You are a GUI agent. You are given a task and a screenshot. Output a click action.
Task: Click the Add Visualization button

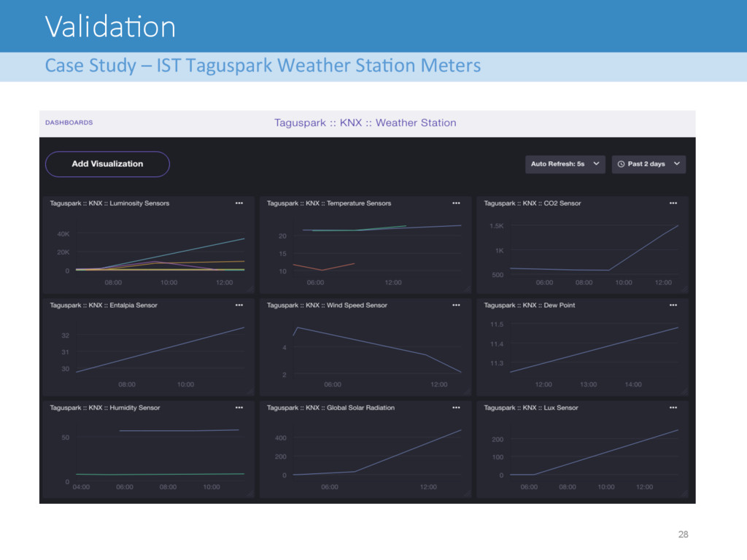(x=108, y=164)
